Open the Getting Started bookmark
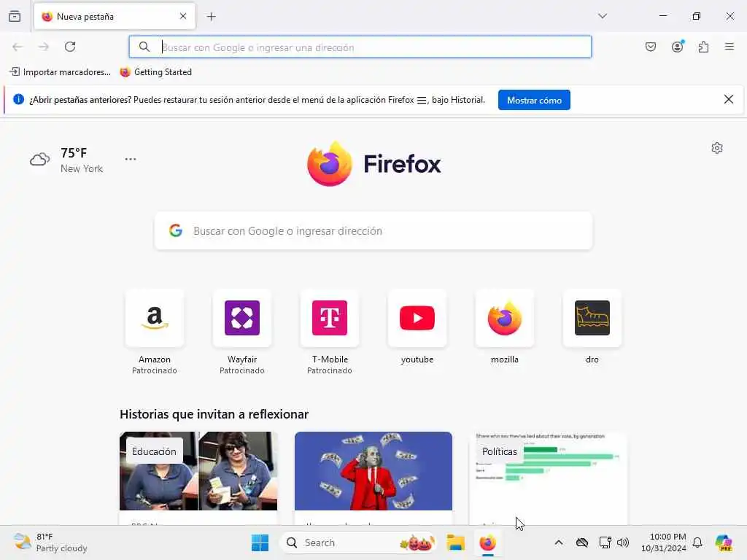The width and height of the screenshot is (747, 560). pyautogui.click(x=156, y=72)
